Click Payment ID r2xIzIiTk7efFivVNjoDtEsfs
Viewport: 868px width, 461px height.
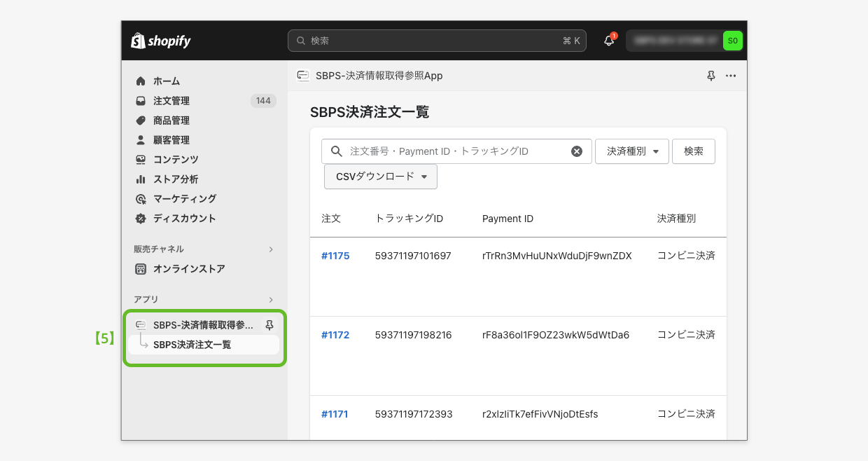pos(540,414)
